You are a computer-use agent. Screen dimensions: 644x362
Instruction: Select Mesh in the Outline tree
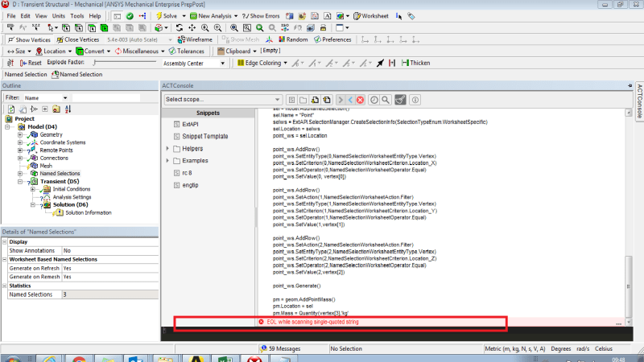point(46,166)
